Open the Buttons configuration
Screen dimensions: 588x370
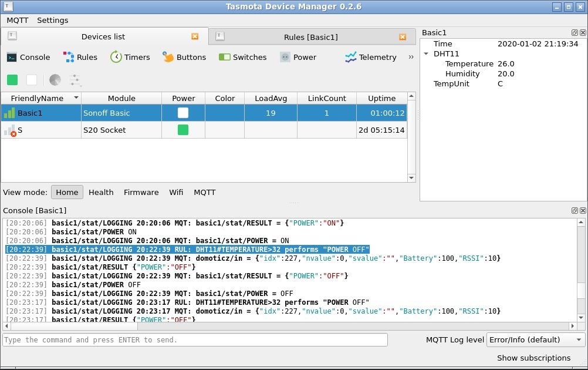[x=184, y=57]
